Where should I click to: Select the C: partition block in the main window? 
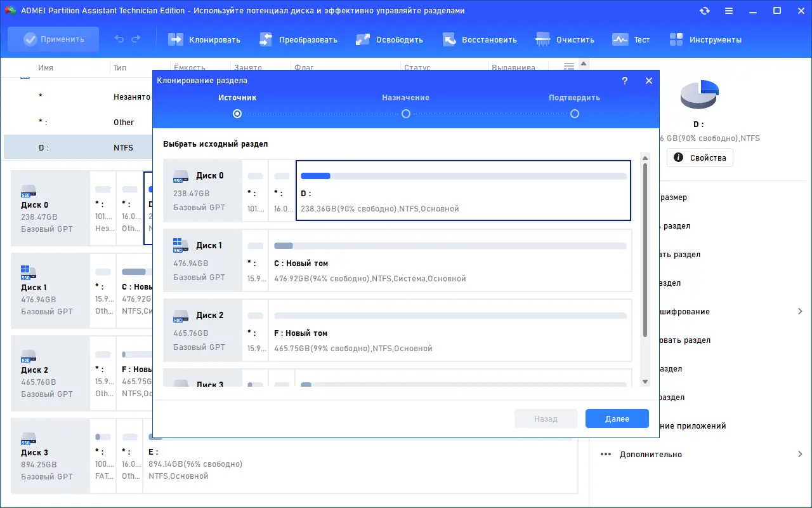pos(136,291)
